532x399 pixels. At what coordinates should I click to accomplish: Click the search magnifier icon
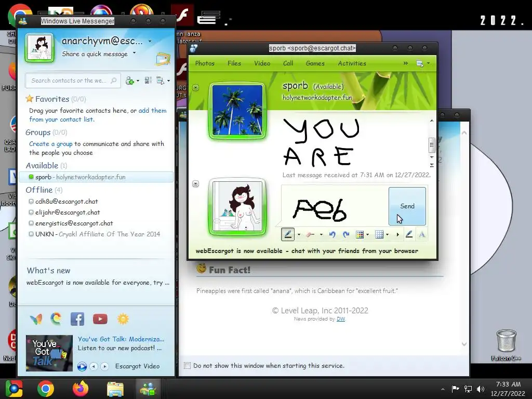pos(114,81)
